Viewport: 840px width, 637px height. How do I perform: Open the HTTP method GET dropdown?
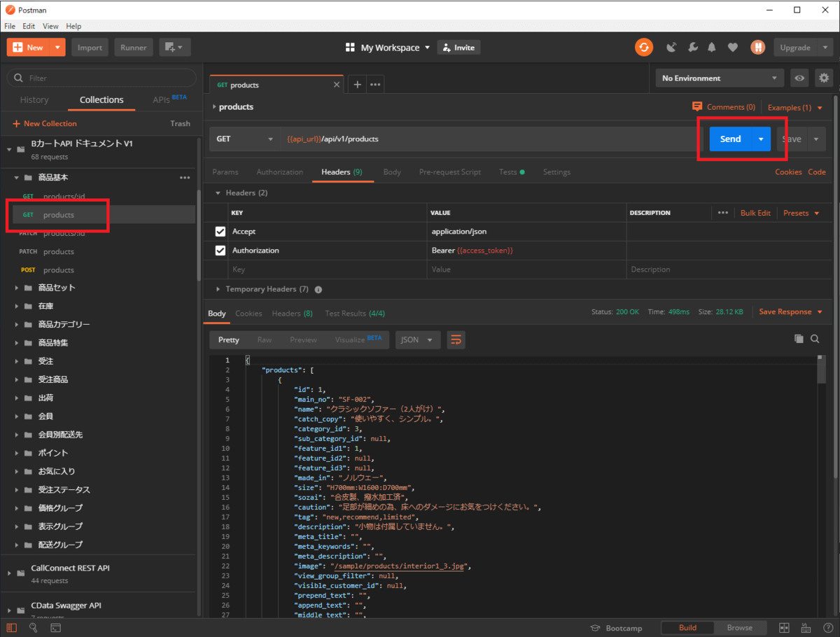pos(245,139)
